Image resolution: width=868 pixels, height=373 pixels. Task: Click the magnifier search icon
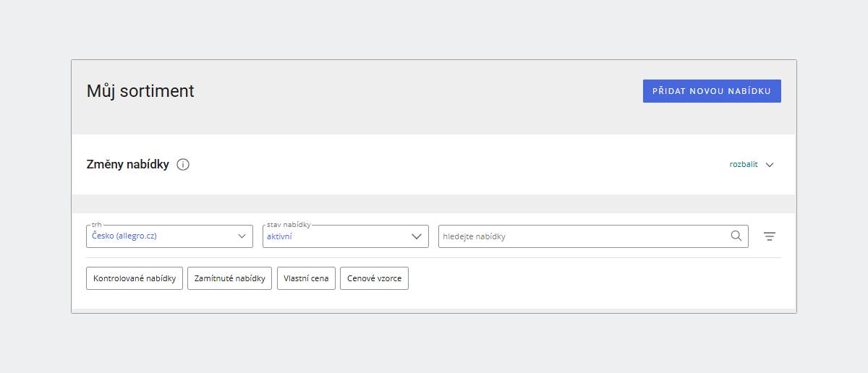(736, 236)
